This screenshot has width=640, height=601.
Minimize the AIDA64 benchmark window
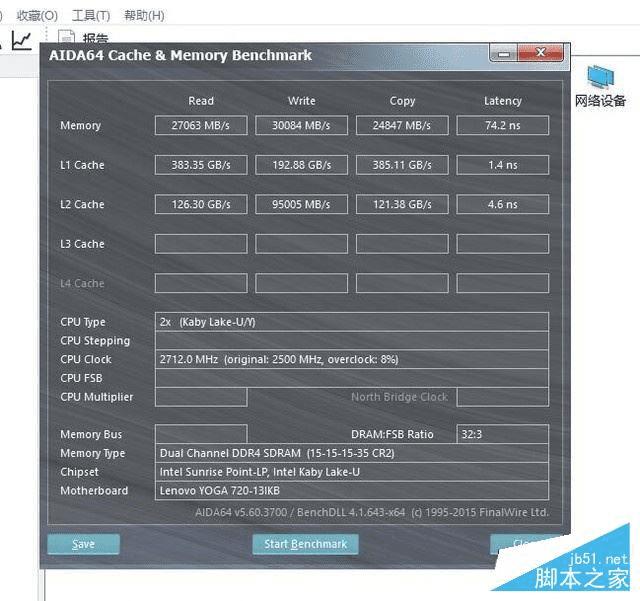click(504, 53)
